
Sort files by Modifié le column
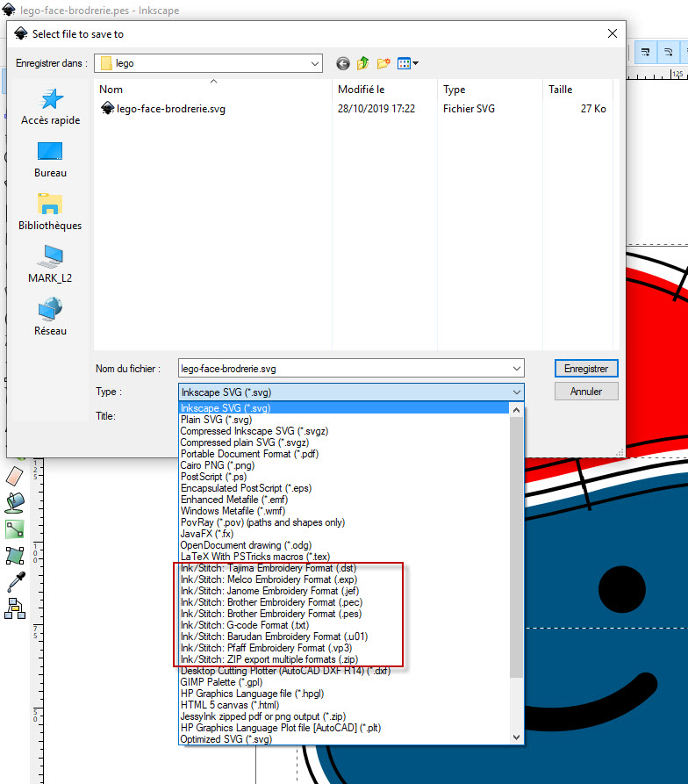384,89
